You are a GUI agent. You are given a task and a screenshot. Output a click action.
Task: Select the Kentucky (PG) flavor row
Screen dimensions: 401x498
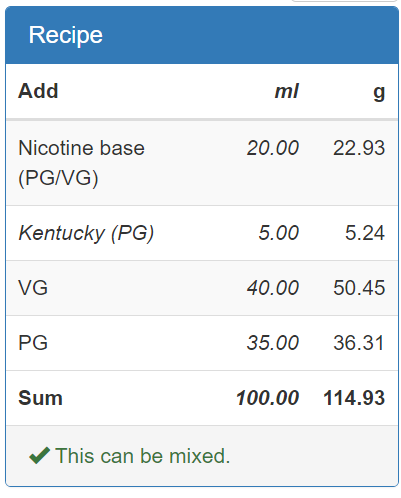click(x=202, y=233)
